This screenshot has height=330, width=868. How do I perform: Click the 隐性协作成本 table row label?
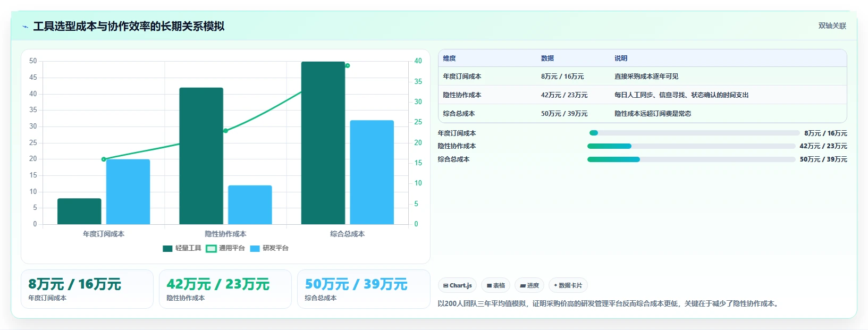pos(462,95)
